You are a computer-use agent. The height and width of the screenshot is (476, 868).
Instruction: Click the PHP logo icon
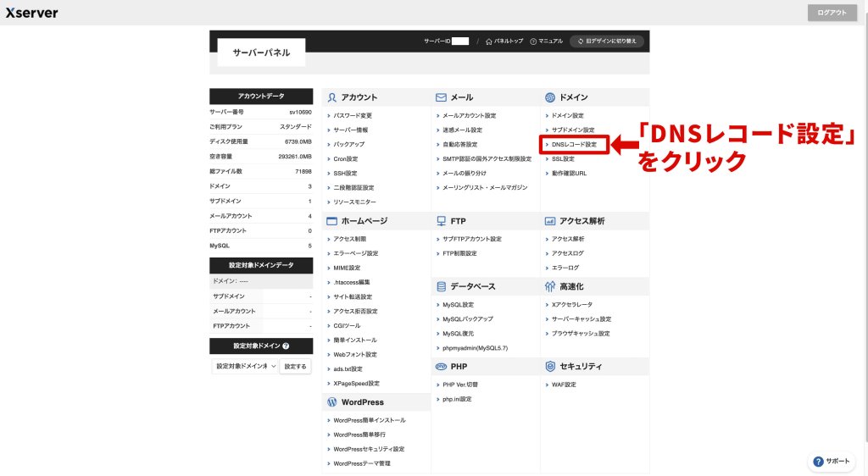(441, 367)
